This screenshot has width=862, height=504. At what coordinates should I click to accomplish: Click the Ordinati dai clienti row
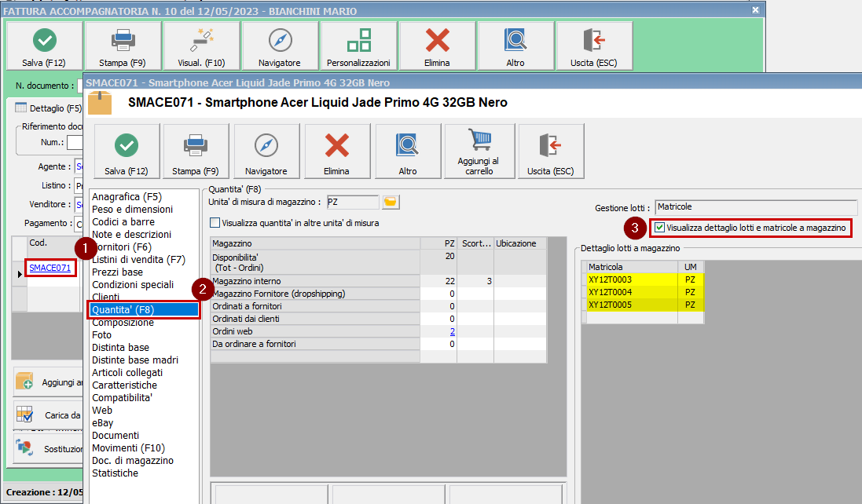tap(379, 319)
